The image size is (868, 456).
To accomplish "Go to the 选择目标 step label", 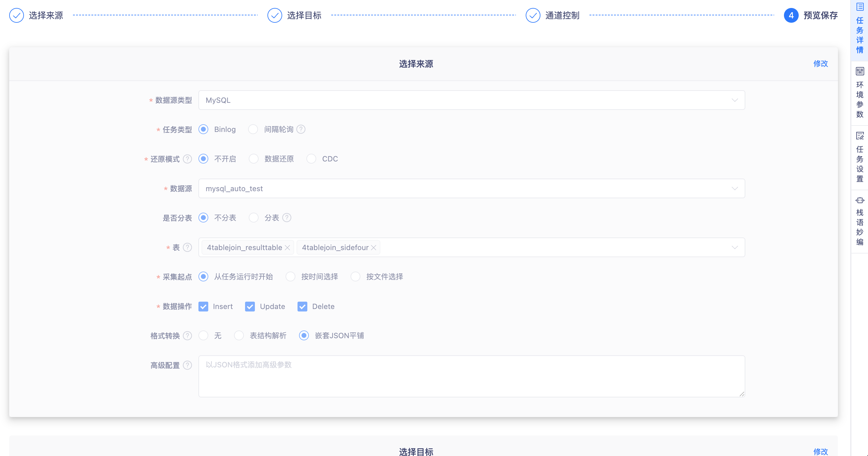I will (304, 16).
